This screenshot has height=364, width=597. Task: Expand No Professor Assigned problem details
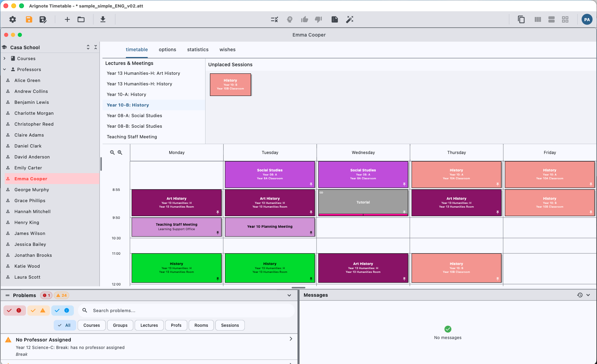[x=291, y=339]
